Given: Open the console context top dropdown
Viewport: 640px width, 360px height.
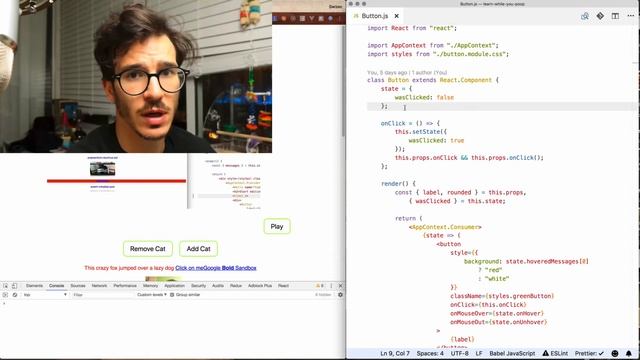Looking at the screenshot, I should (x=45, y=295).
